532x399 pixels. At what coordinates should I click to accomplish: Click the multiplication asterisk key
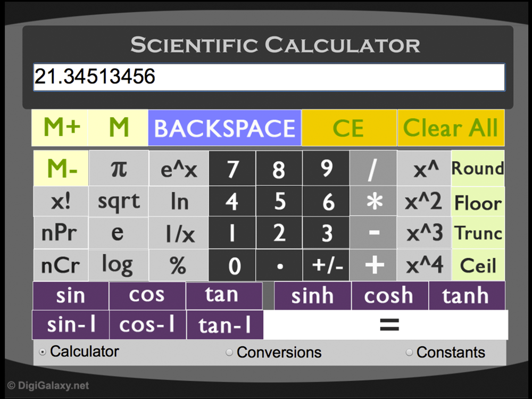pos(373,201)
